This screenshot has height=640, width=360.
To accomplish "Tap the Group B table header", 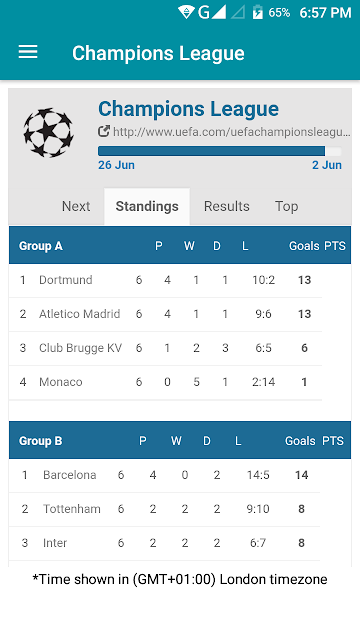I will click(x=180, y=440).
